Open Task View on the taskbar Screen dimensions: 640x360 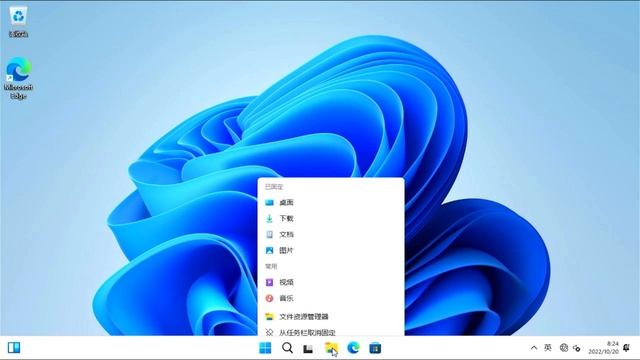(x=308, y=349)
